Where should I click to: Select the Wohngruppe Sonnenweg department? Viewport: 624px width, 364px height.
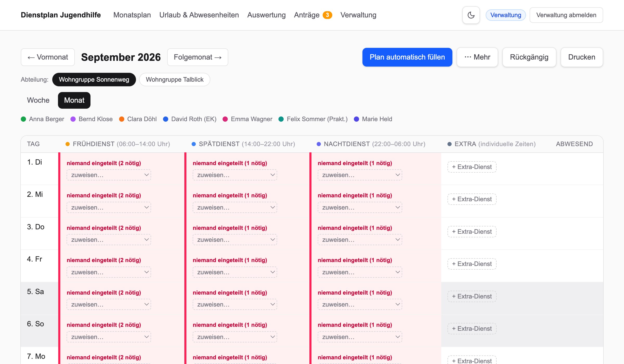[x=94, y=80]
